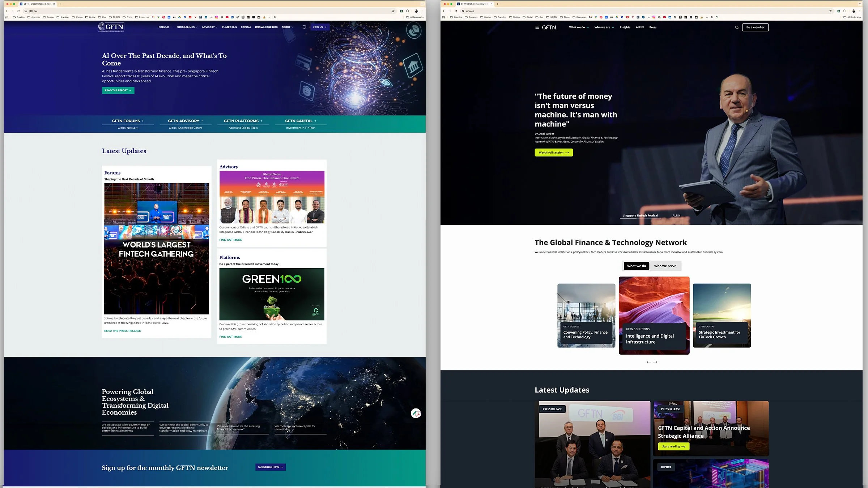Select the ALFIN slide indicator in the hero
This screenshot has width=868, height=488.
pos(676,215)
